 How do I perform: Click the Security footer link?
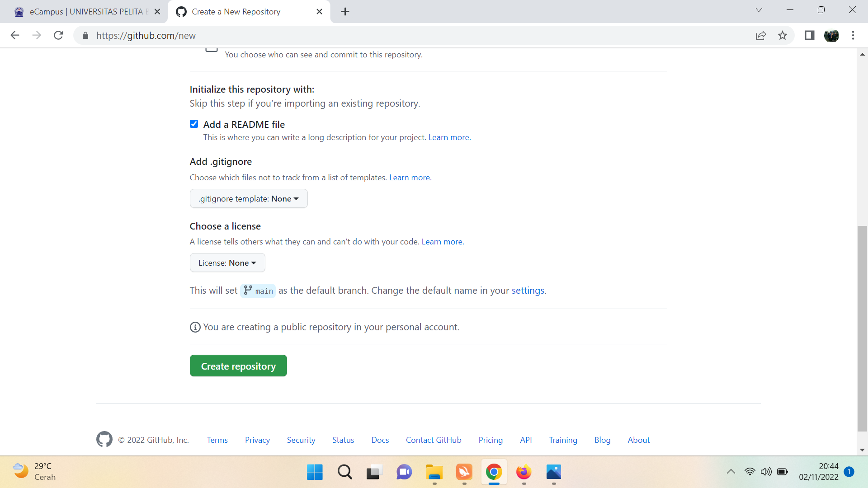tap(301, 440)
